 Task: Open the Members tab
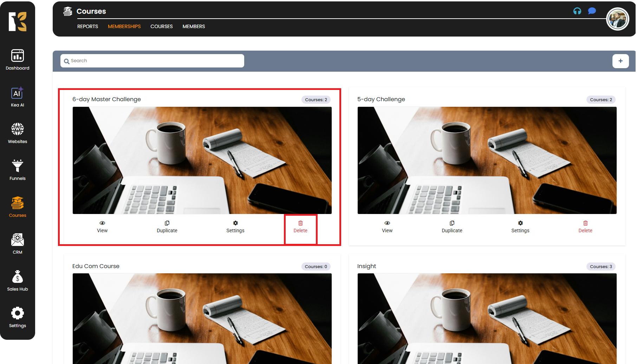pos(194,26)
